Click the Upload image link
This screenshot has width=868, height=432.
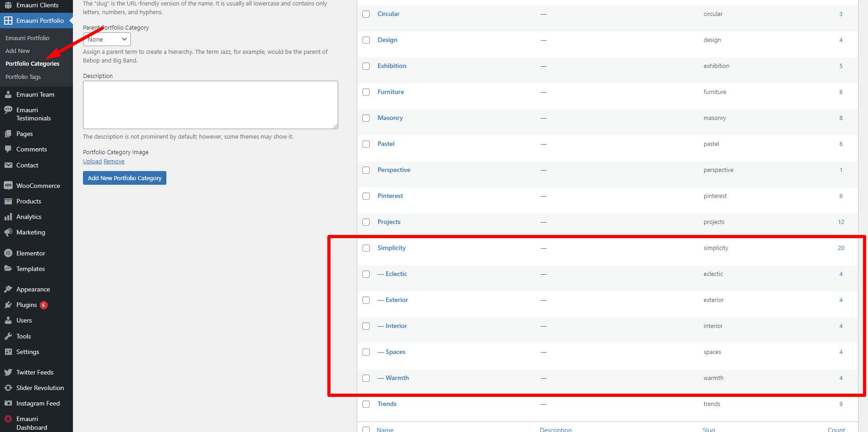[x=93, y=161]
